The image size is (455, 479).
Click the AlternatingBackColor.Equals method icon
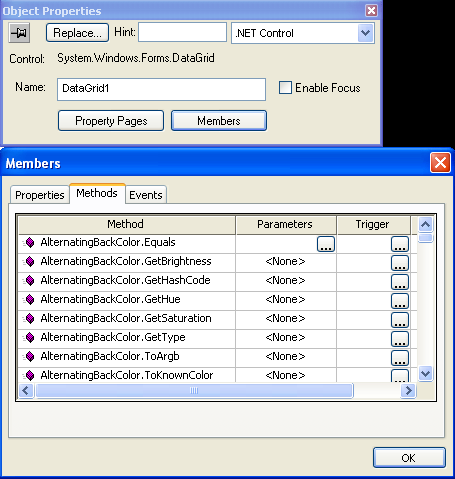[x=30, y=242]
